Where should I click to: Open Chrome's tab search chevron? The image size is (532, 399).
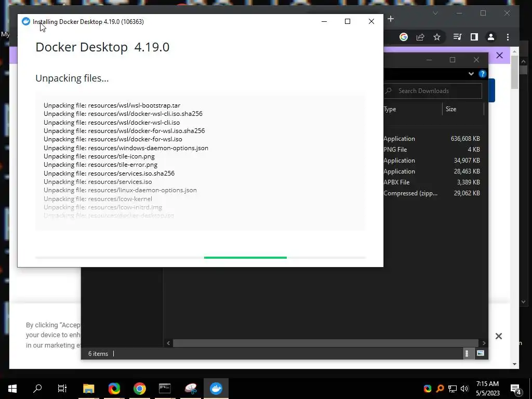point(435,13)
